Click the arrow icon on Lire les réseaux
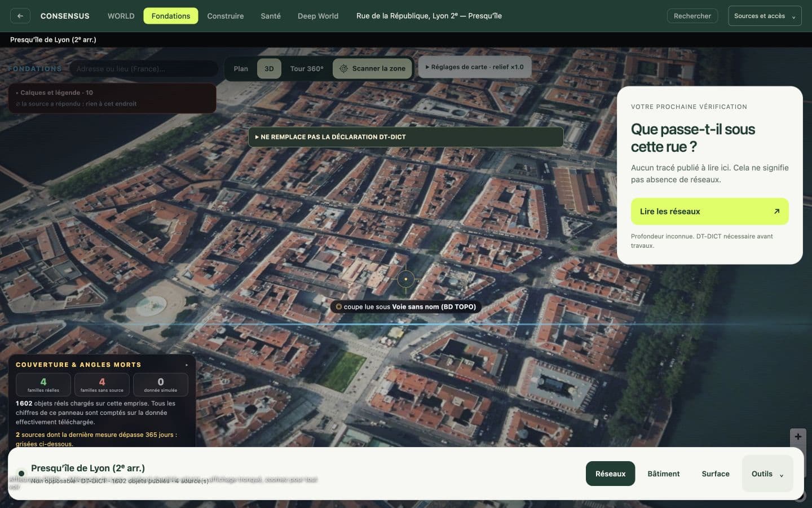Screen dimensions: 812x508 pyautogui.click(x=776, y=211)
